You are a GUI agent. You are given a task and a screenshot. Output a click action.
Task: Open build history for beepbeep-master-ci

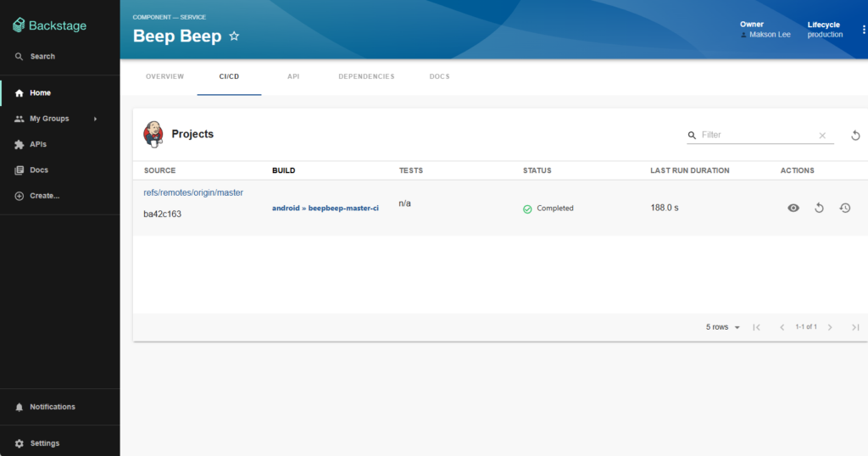[845, 208]
